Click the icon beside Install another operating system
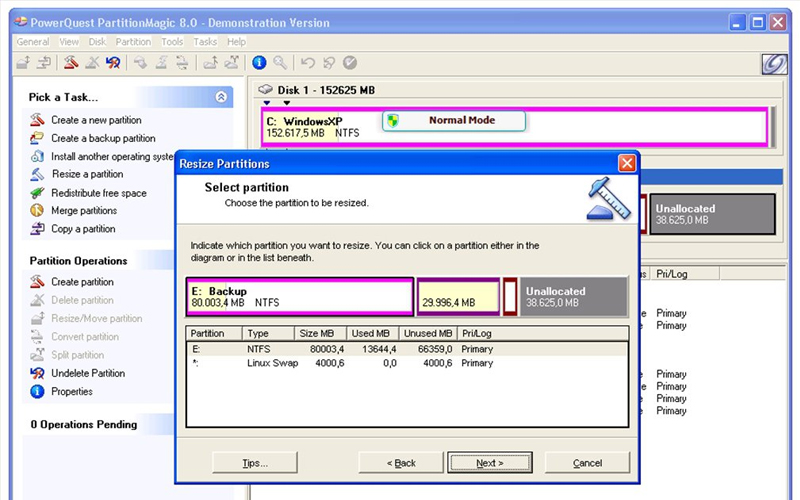This screenshot has width=800, height=500. [37, 156]
